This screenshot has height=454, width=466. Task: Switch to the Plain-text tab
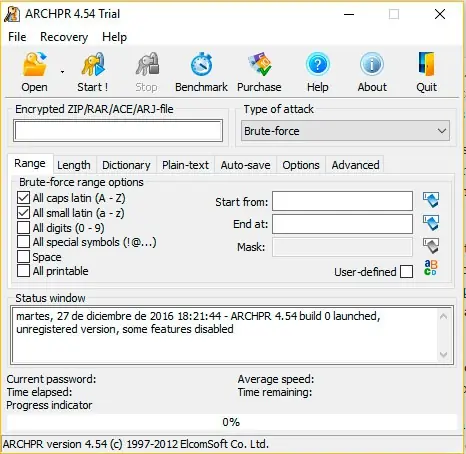coord(185,165)
